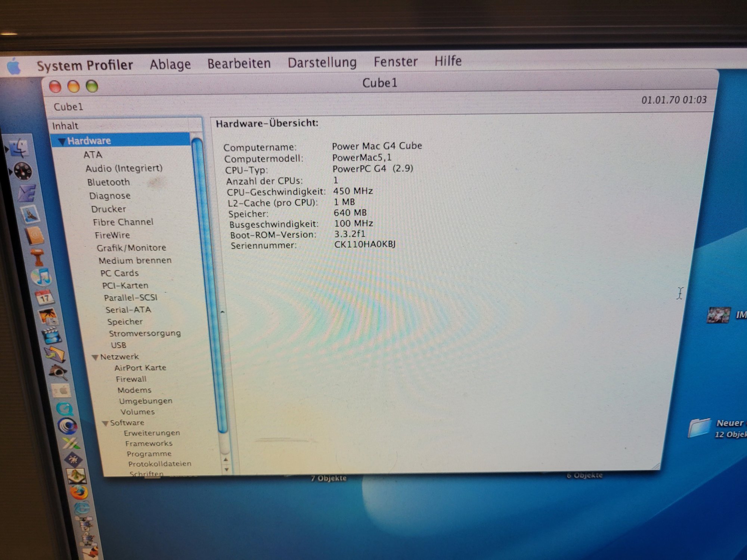Open the Ablage menu
Screen dimensions: 747x560
170,65
